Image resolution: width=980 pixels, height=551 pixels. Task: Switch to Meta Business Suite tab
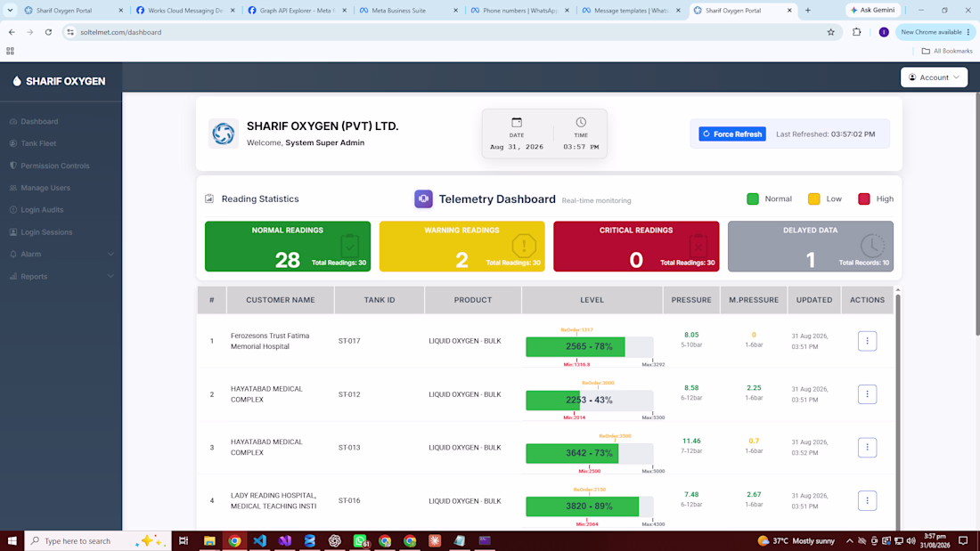pos(408,11)
